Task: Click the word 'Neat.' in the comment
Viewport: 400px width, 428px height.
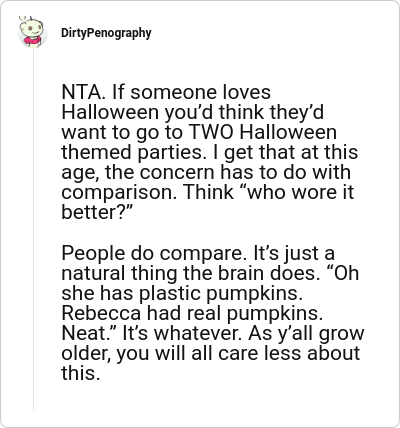Action: pos(89,333)
